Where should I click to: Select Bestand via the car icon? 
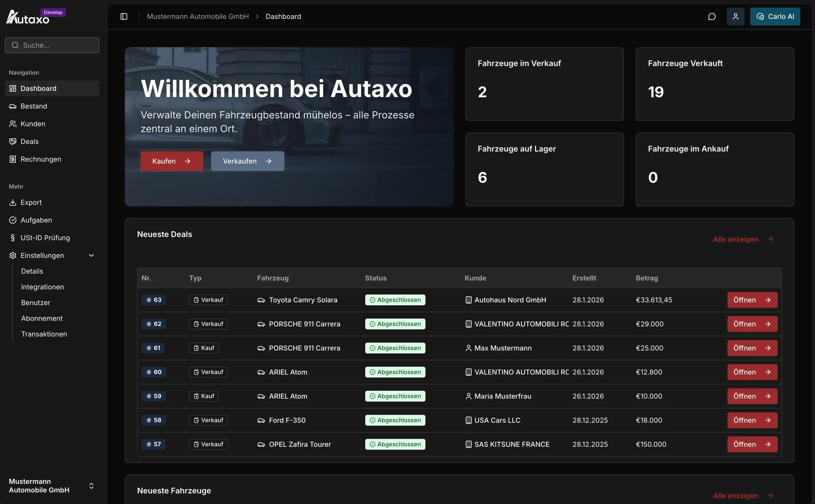[x=34, y=106]
